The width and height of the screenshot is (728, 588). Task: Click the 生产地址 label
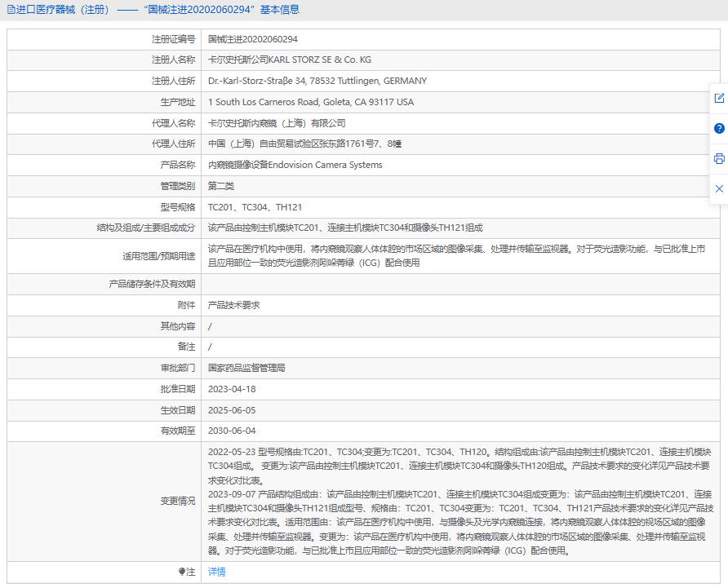click(178, 102)
